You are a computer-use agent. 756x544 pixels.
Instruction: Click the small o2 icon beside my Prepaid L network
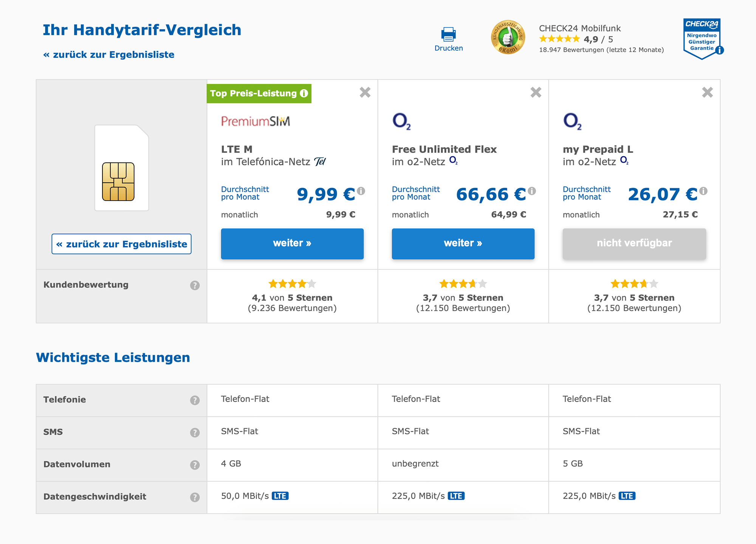624,161
